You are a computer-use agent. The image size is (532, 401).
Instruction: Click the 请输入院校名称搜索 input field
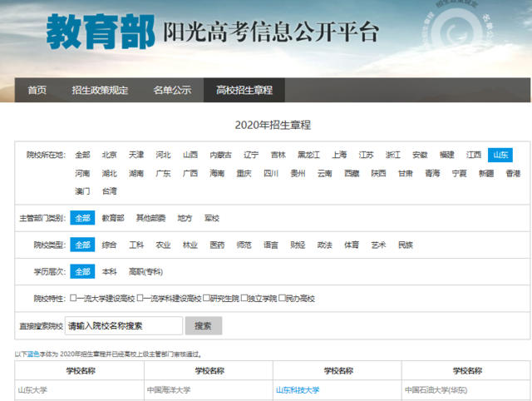[124, 326]
